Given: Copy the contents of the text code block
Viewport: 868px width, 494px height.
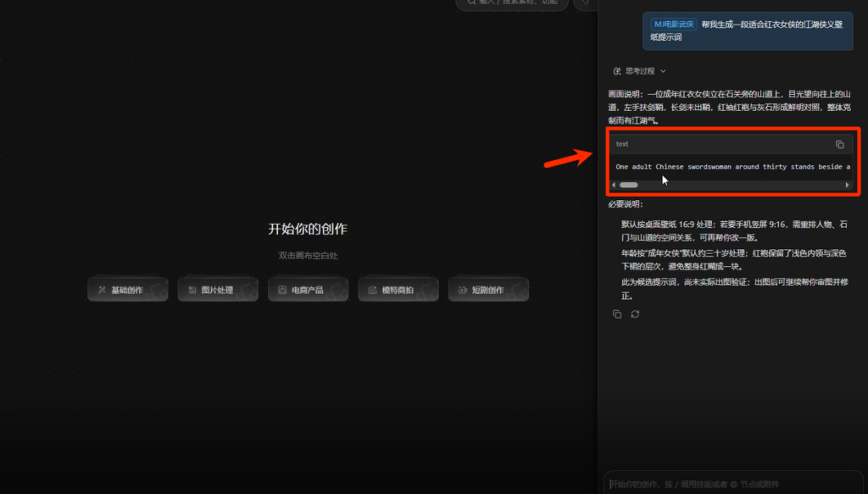Looking at the screenshot, I should (x=839, y=144).
